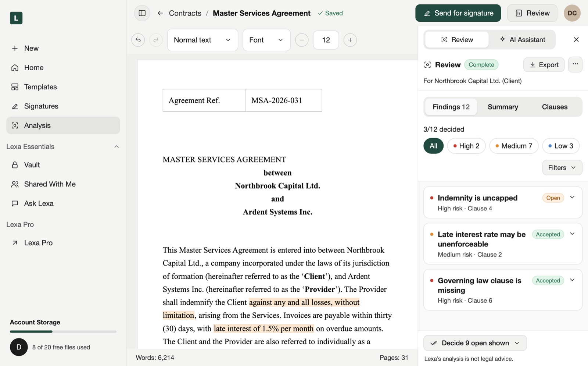This screenshot has height=366, width=588.
Task: Open Decide 9 open shown dropdown
Action: click(475, 343)
